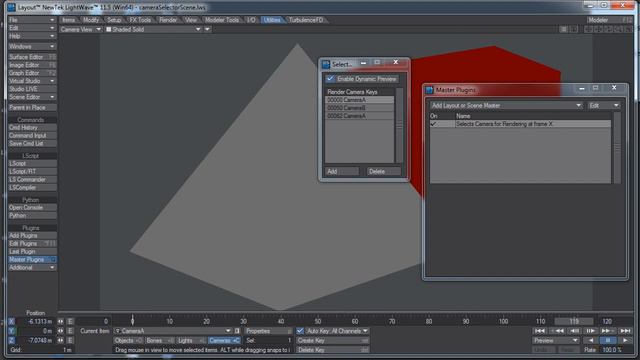Click the Z position channel button

pos(11,340)
